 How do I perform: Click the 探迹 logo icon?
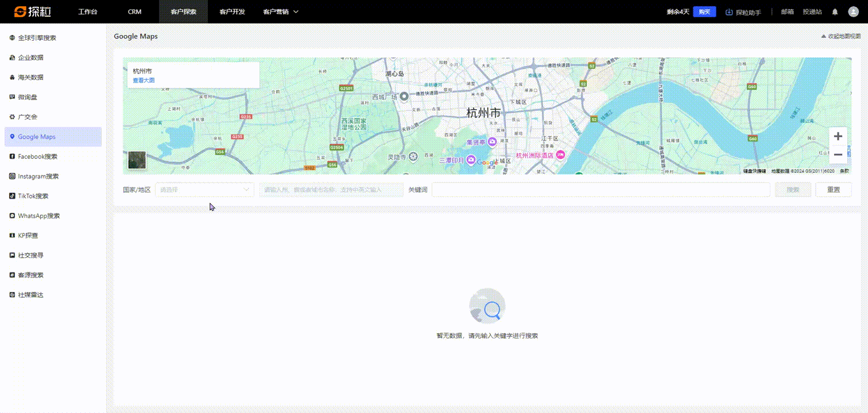point(21,11)
